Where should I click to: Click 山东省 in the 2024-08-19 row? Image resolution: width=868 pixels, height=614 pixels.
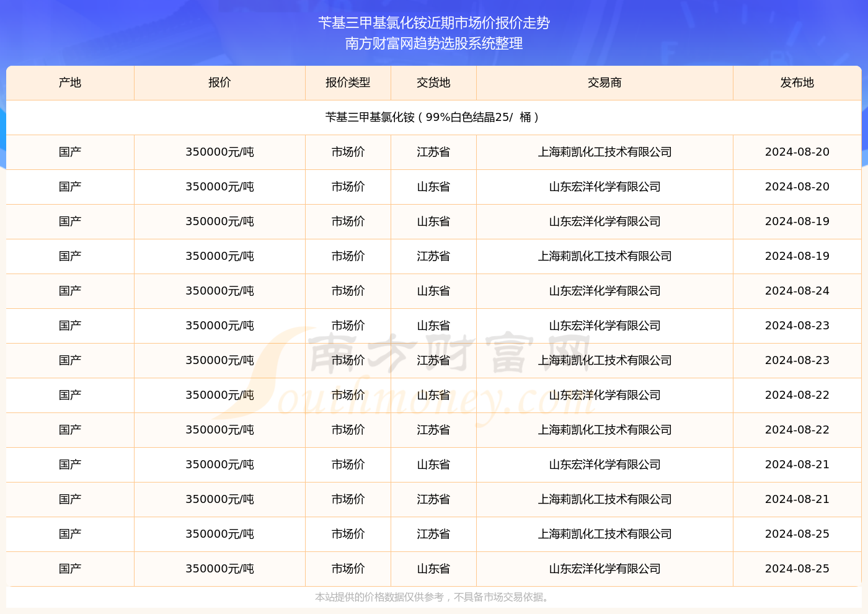[x=433, y=221]
